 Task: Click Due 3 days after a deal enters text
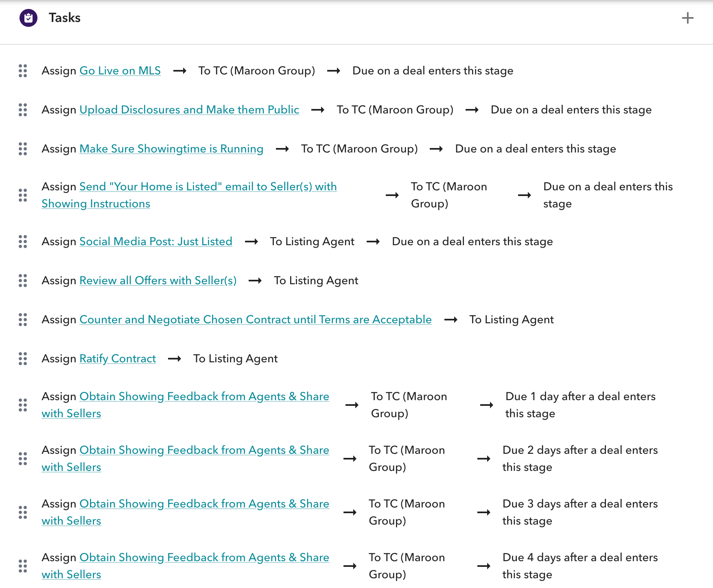click(580, 512)
